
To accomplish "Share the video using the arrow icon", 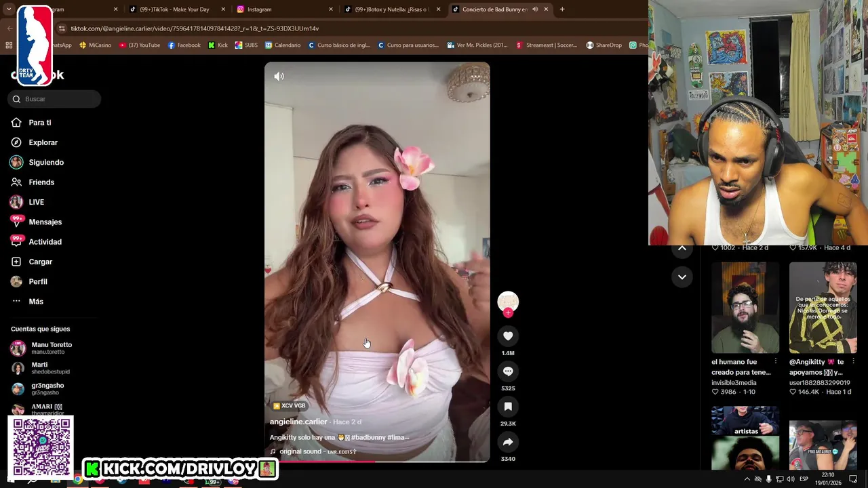I will 508,442.
